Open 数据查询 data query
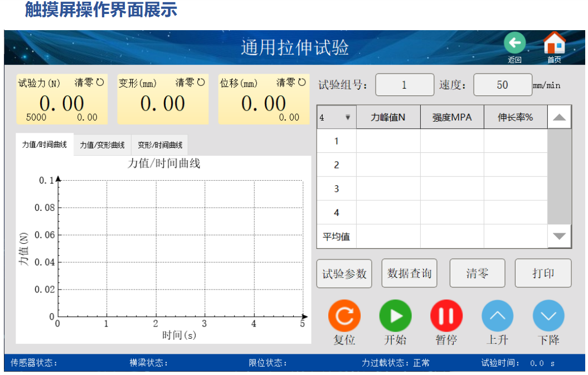The width and height of the screenshot is (588, 375). [x=409, y=273]
